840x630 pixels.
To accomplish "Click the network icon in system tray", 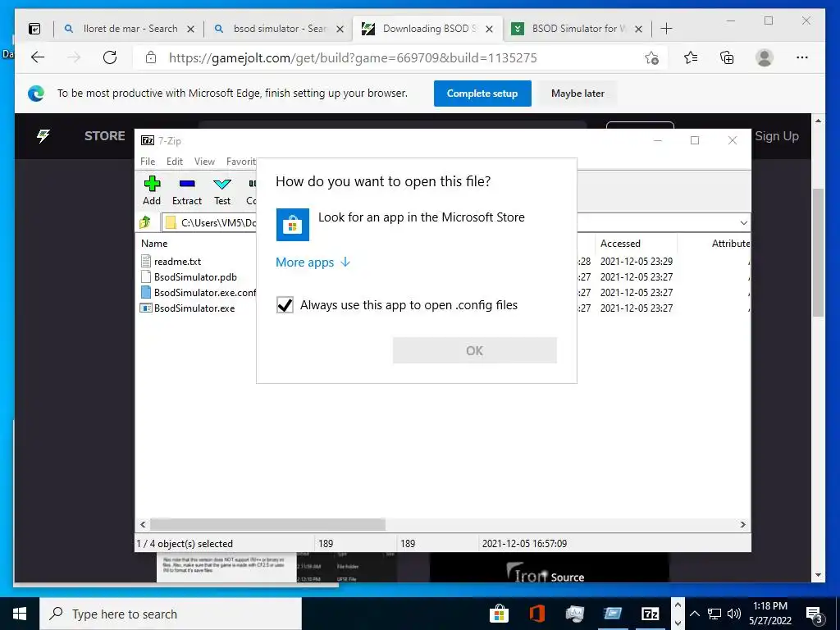I will (714, 614).
